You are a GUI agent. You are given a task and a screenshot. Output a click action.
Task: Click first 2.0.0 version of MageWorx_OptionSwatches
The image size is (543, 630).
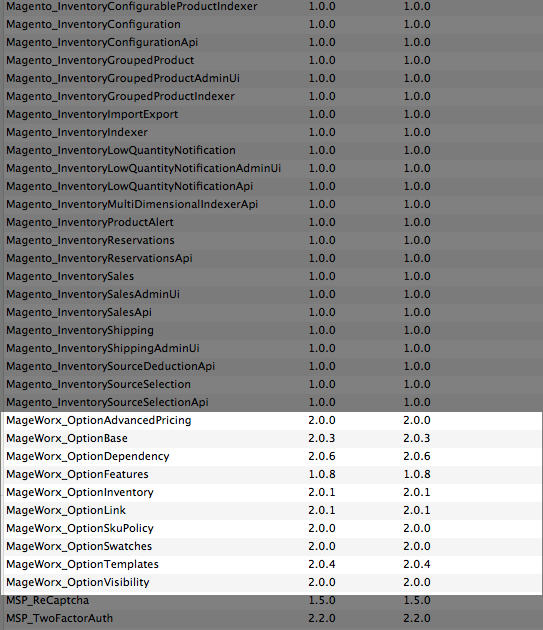point(322,546)
